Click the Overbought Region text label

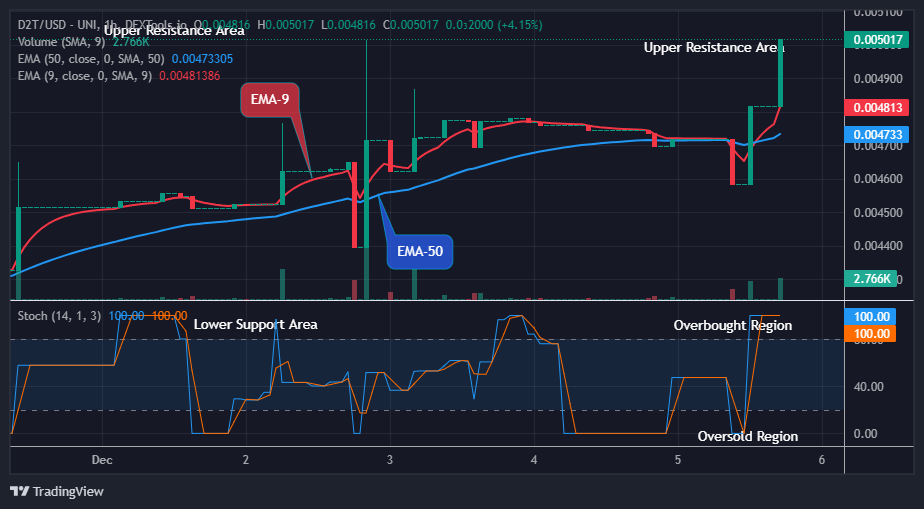click(x=732, y=325)
